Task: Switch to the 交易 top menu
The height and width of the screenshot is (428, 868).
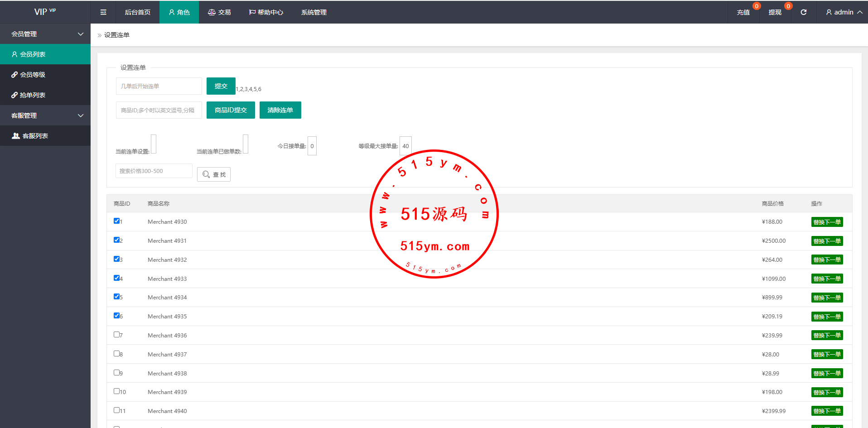Action: click(x=219, y=12)
